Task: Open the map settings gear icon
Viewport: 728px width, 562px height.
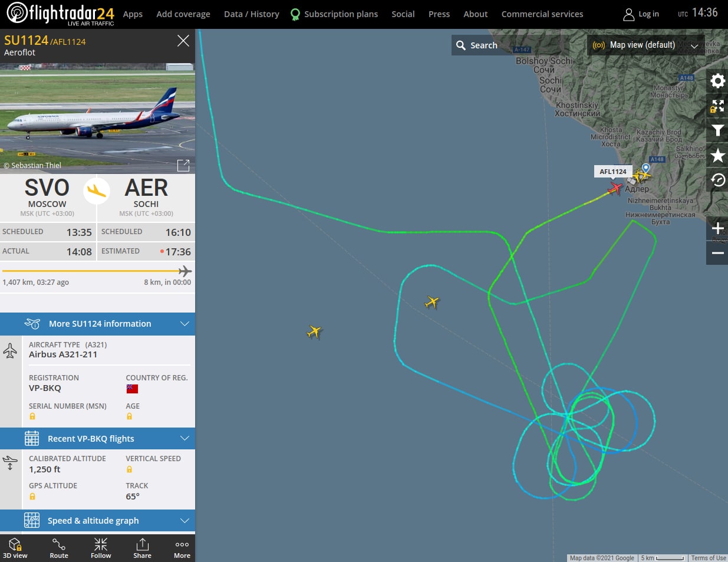Action: click(717, 80)
